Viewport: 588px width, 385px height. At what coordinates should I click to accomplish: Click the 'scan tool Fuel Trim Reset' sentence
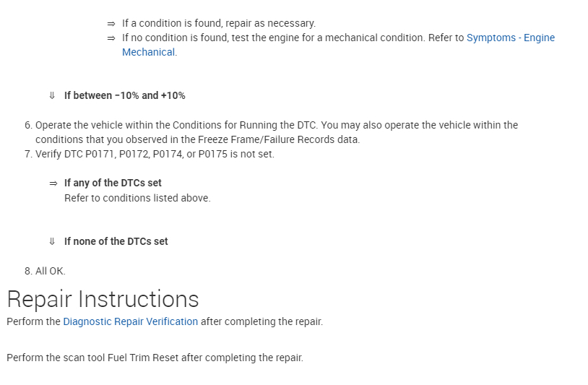155,358
